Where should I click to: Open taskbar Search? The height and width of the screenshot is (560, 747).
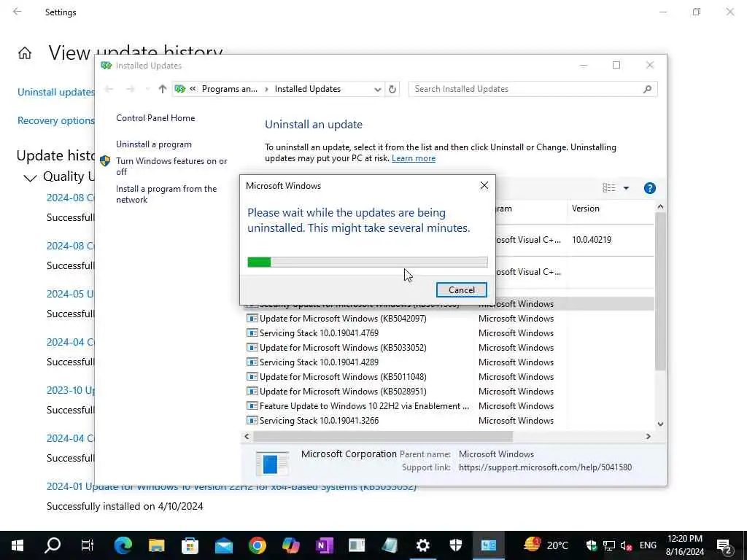(53, 545)
